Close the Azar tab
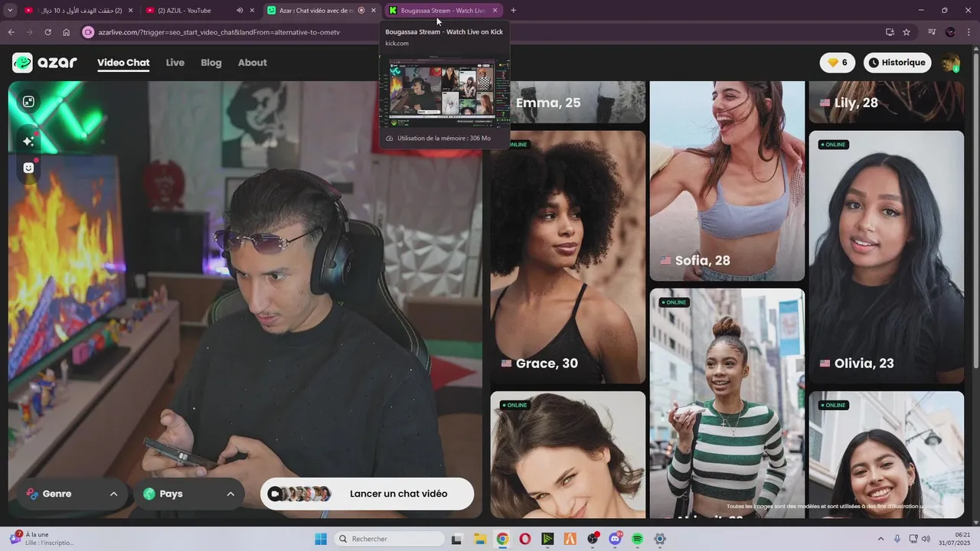980x551 pixels. (374, 11)
